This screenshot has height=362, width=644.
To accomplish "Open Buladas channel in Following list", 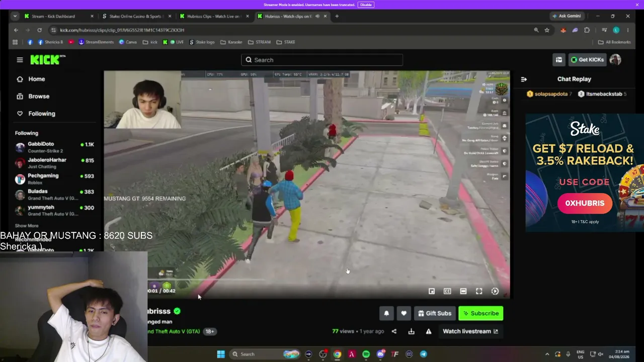I will (x=55, y=194).
